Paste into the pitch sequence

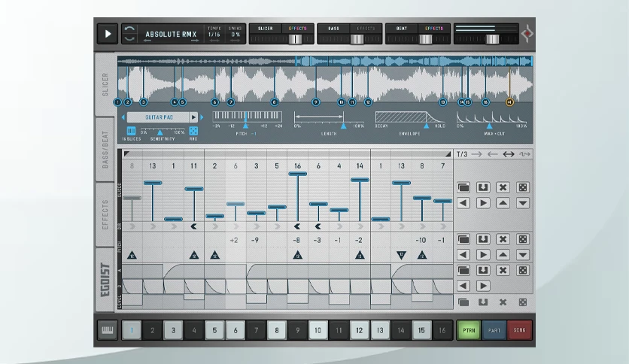point(483,239)
